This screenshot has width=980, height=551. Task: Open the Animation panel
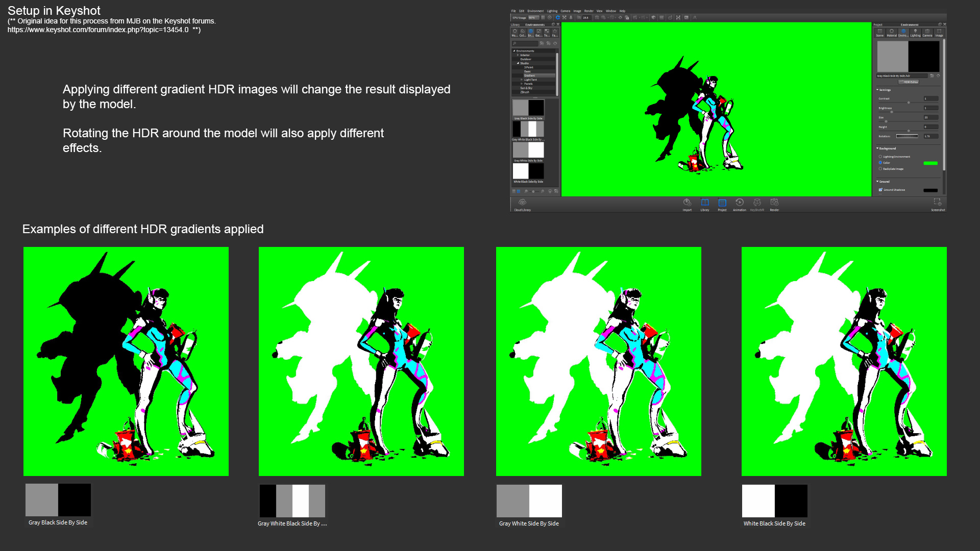(740, 205)
